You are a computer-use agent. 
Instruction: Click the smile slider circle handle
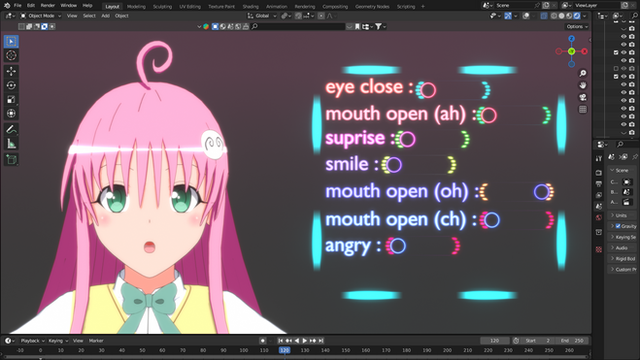(x=394, y=165)
